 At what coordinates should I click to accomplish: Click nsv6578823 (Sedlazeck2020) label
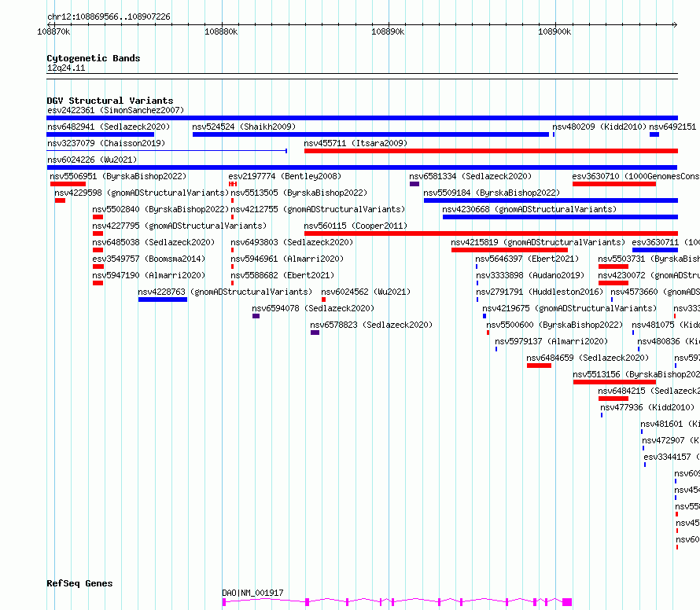tap(371, 325)
